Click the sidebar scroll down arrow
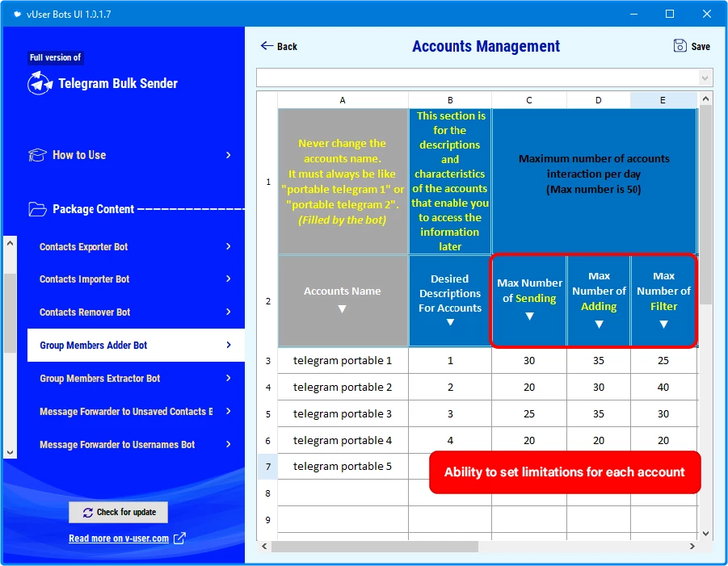Image resolution: width=728 pixels, height=566 pixels. pos(11,452)
